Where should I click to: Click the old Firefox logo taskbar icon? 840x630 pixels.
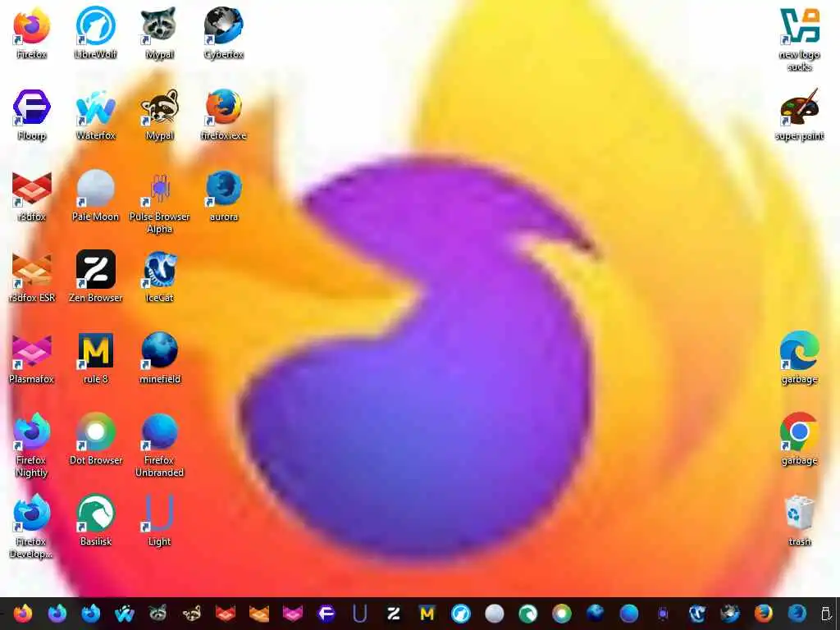(764, 614)
